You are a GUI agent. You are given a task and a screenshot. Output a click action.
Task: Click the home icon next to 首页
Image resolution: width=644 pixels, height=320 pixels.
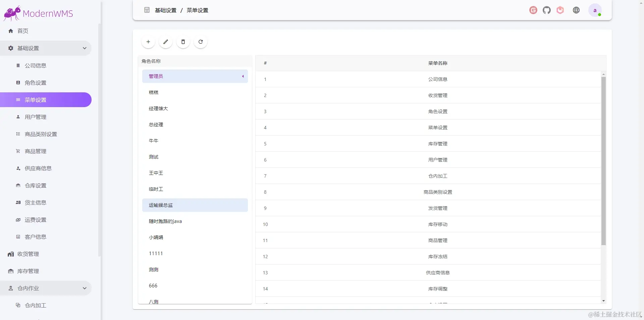coord(11,31)
